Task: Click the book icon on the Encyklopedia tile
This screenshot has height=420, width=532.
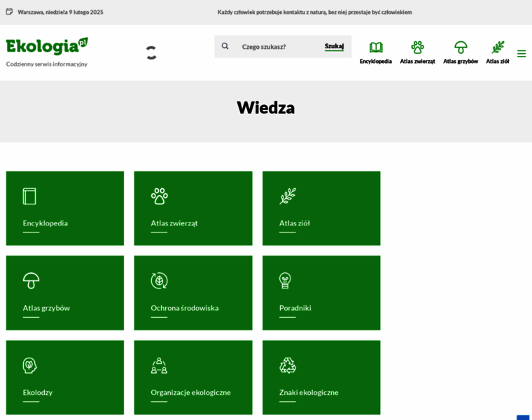Action: 29,196
